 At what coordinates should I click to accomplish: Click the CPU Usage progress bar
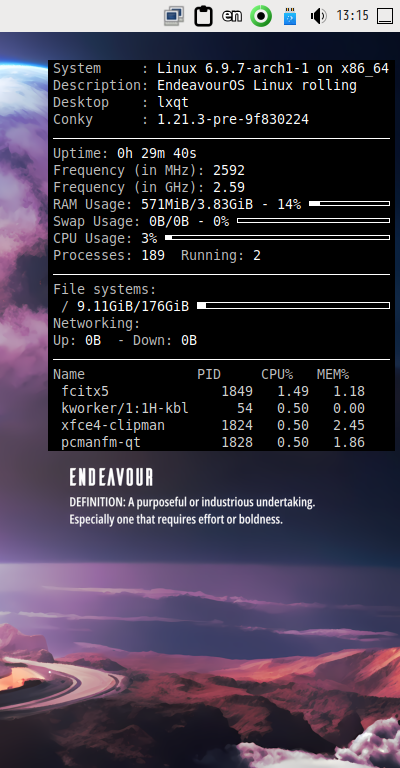click(x=278, y=238)
